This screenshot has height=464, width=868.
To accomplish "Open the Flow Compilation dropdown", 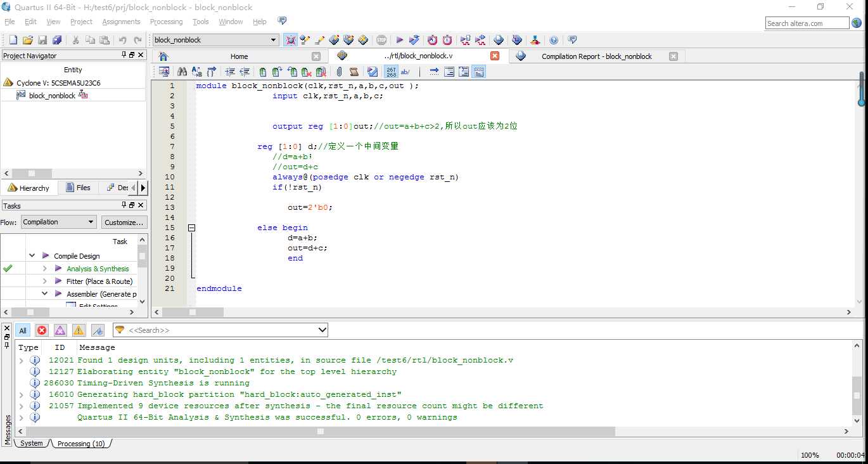I will click(x=58, y=222).
